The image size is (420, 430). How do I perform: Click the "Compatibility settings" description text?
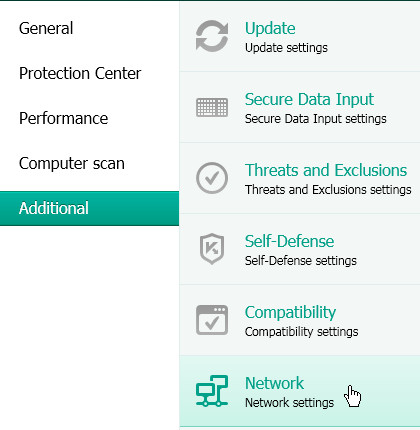301,332
